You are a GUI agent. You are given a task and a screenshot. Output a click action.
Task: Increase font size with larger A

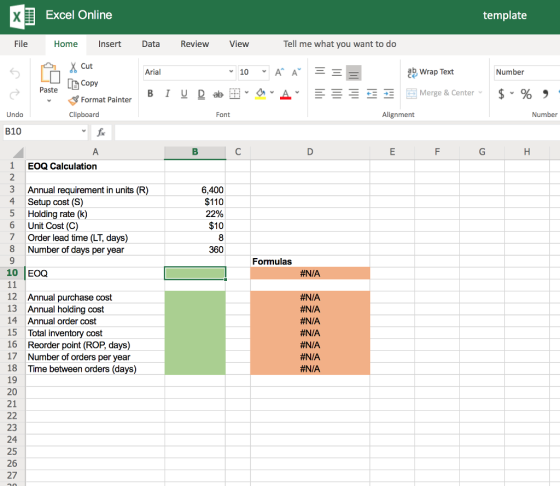[279, 72]
